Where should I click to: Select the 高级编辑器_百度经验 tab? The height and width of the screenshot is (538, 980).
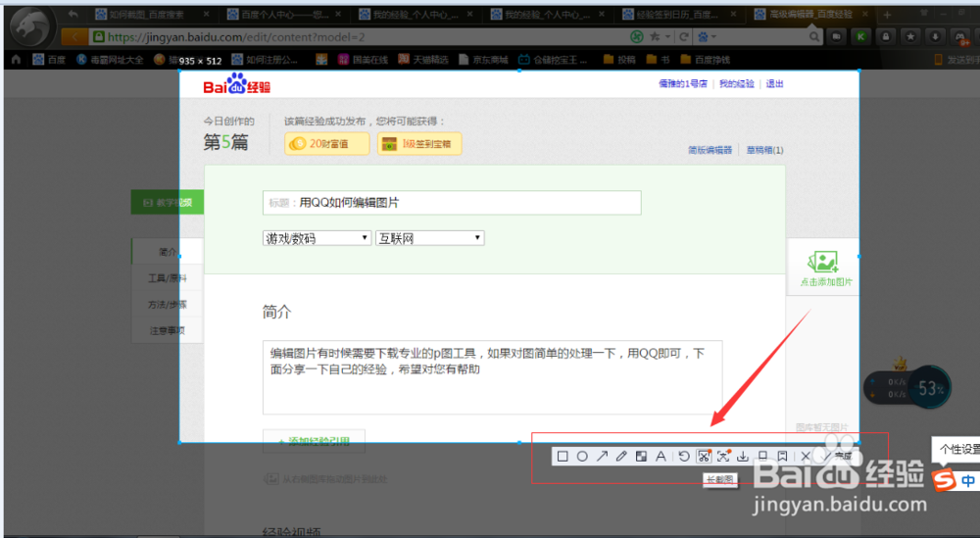tap(811, 14)
